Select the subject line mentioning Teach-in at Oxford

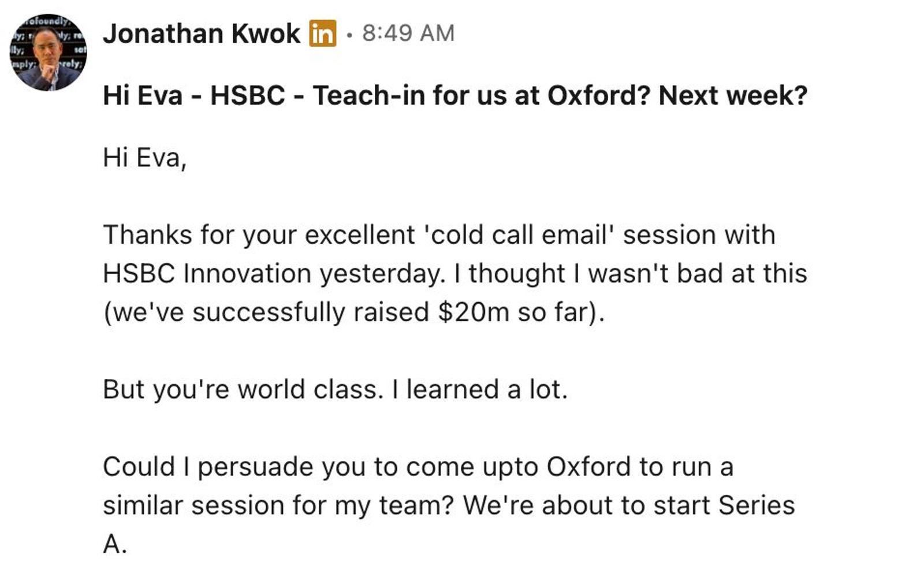(455, 95)
